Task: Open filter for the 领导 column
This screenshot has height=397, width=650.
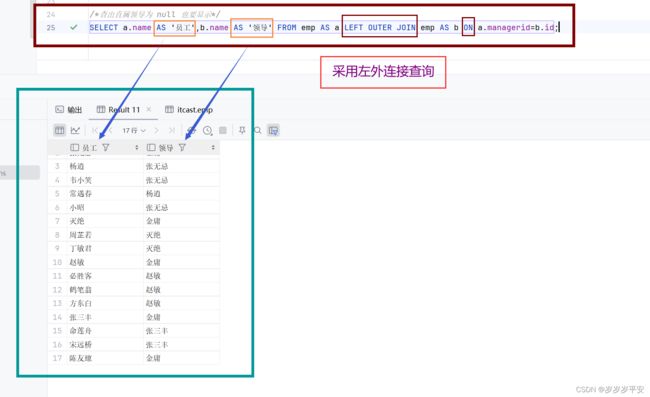Action: 182,148
